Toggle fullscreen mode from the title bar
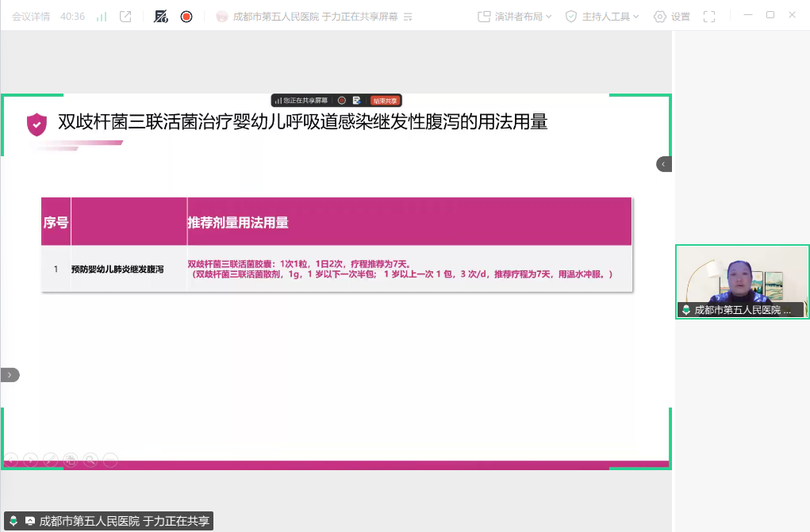Image resolution: width=810 pixels, height=532 pixels. click(x=709, y=15)
